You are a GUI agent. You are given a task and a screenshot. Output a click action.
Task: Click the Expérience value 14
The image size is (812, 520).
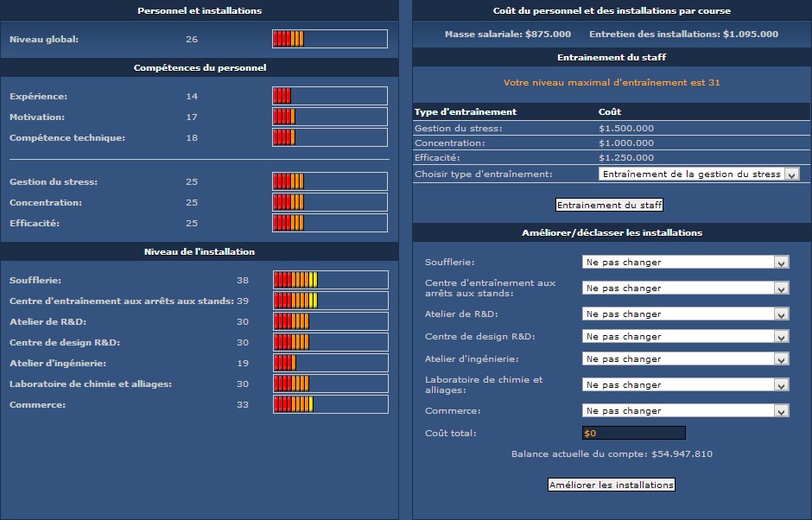pyautogui.click(x=192, y=97)
